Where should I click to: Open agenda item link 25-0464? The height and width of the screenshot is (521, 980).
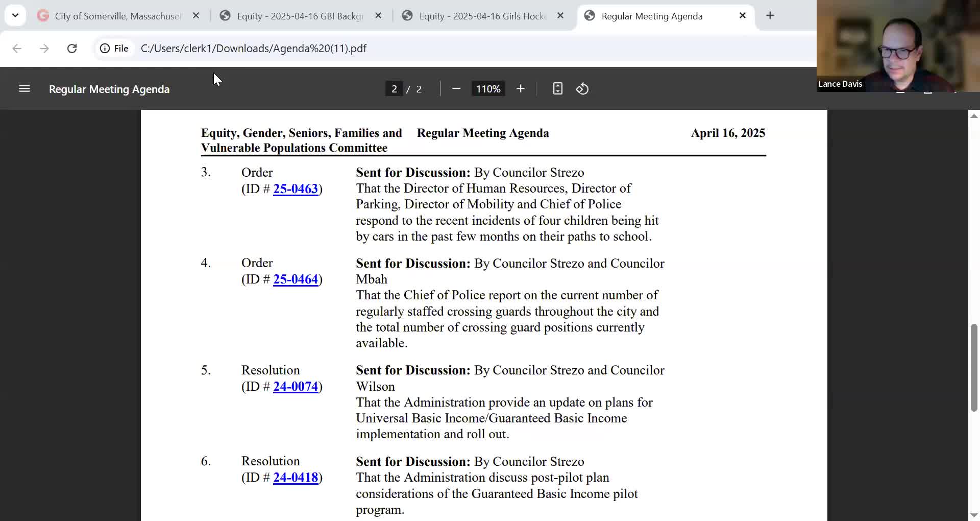[x=296, y=279]
